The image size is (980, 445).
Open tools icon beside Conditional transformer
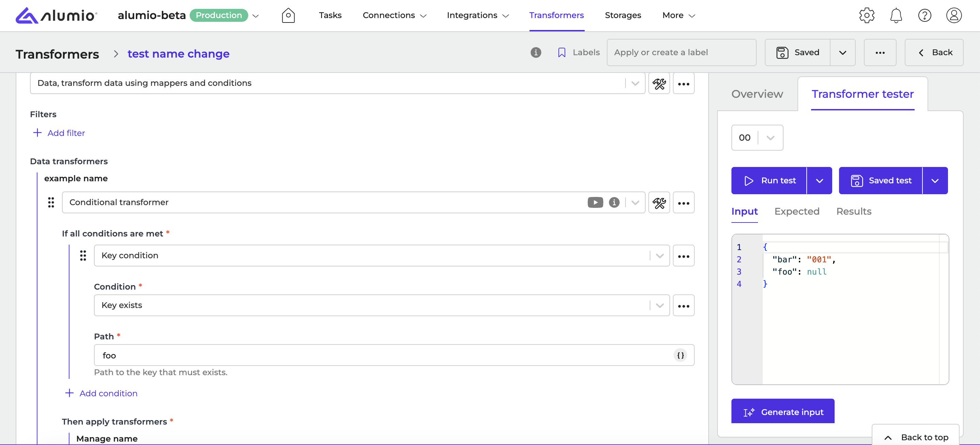(x=659, y=202)
